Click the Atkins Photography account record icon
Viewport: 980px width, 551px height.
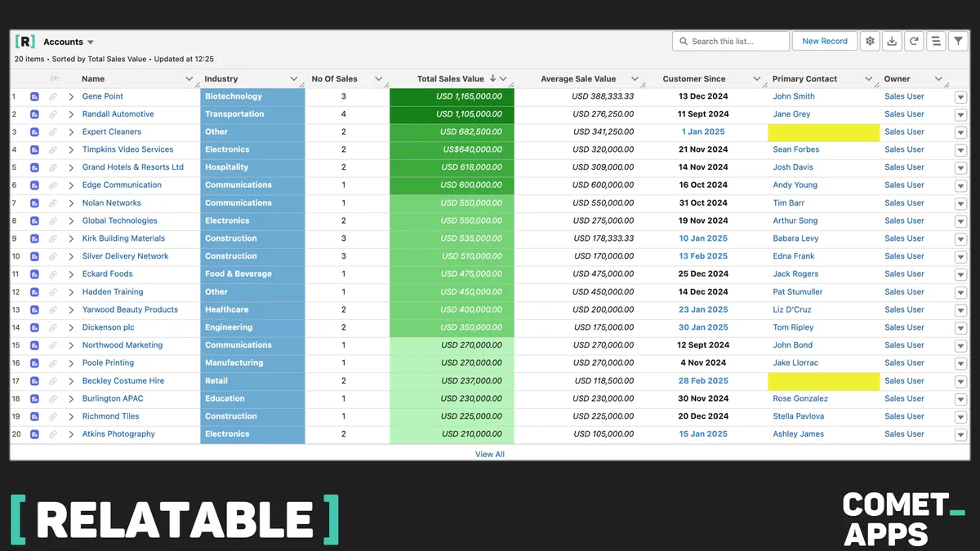coord(35,434)
